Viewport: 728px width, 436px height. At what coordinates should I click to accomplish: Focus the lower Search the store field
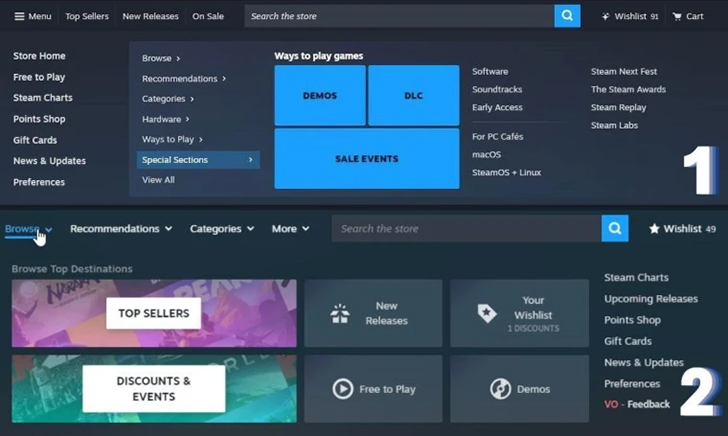pos(465,229)
